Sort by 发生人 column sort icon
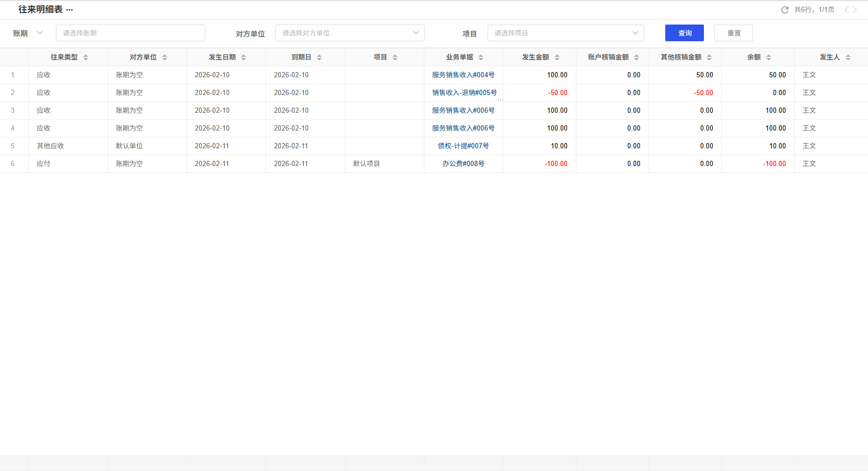868x471 pixels. (848, 57)
